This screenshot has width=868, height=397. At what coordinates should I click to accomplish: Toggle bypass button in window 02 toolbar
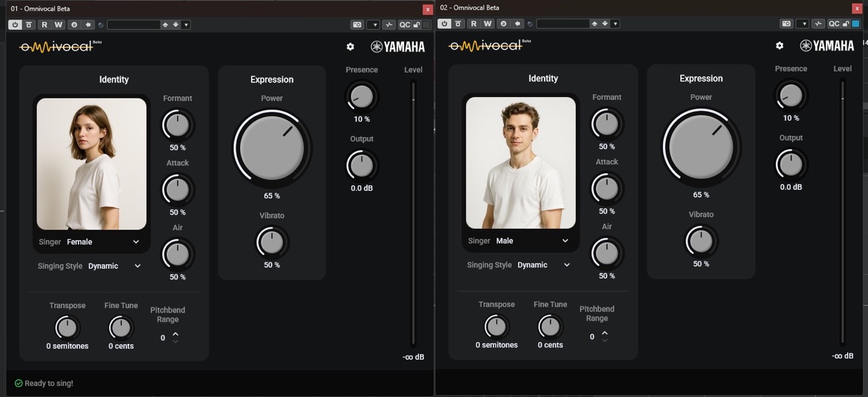click(x=458, y=24)
